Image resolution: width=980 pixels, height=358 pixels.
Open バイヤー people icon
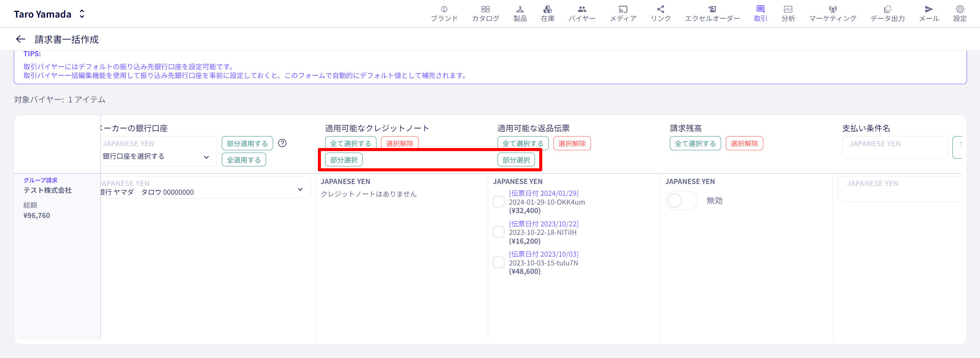coord(582,9)
